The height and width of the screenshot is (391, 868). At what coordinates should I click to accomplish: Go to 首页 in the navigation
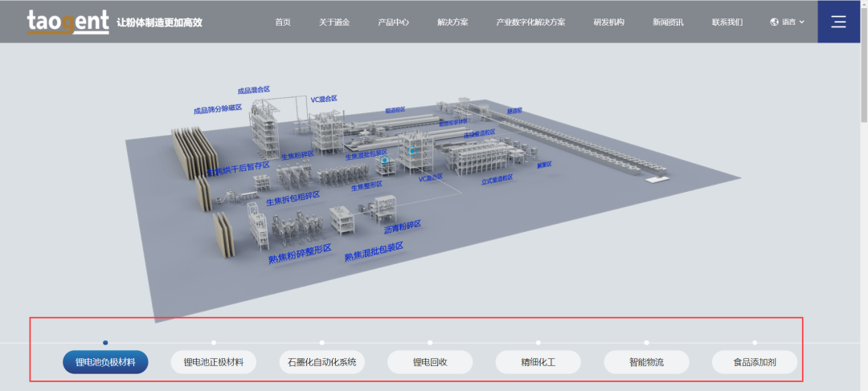tap(283, 22)
